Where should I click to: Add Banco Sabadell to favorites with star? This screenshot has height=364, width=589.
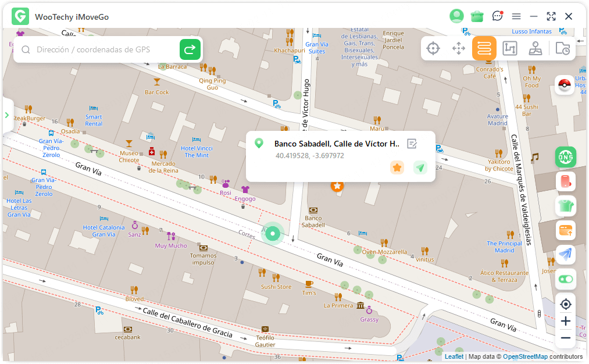397,167
